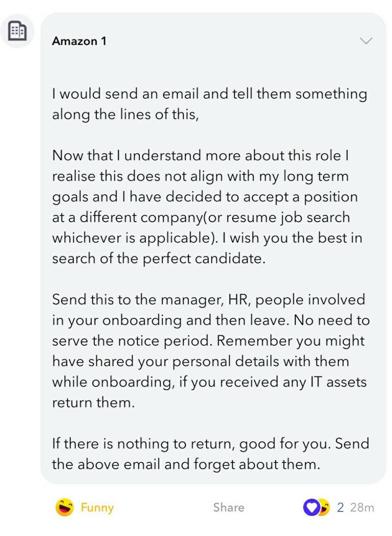The height and width of the screenshot is (536, 392).
Task: Tap the line starting 'Now that I understand'
Action: 200,155
